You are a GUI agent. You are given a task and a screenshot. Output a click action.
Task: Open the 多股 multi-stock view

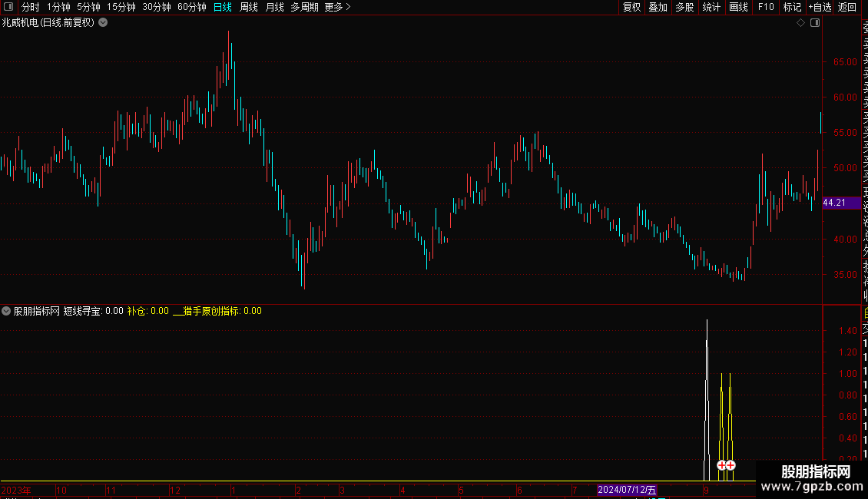click(x=684, y=7)
